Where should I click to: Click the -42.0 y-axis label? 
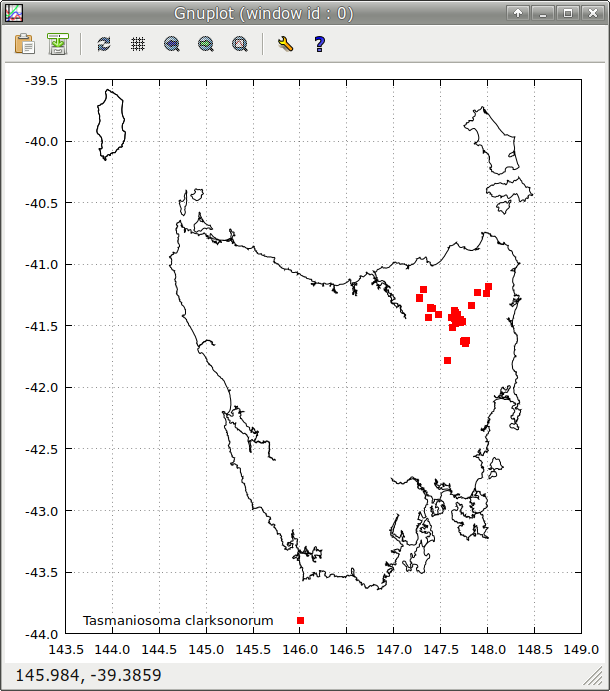(x=42, y=388)
